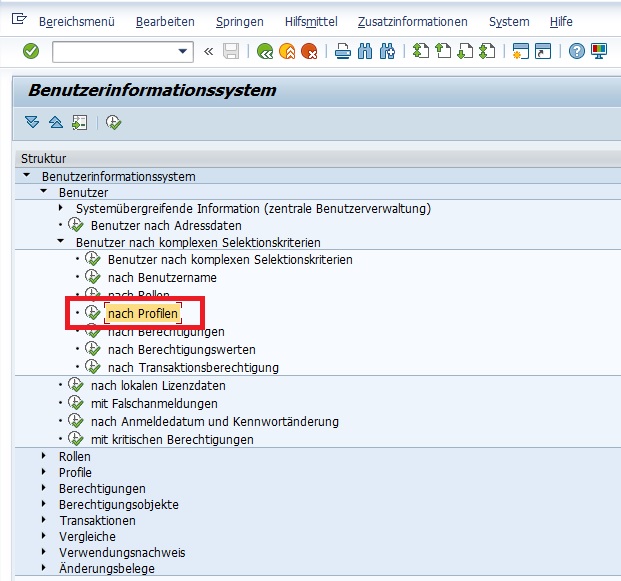Execute icon beside nach Profilen
Image resolution: width=621 pixels, height=581 pixels.
coord(93,312)
